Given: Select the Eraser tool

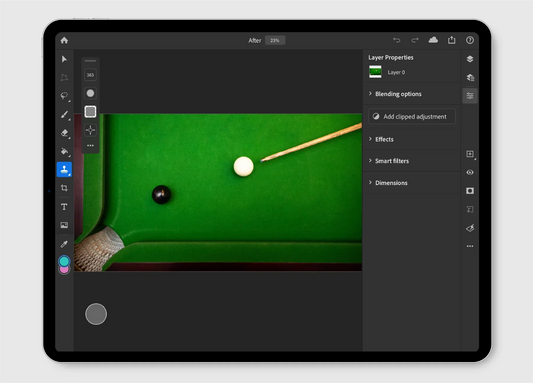Looking at the screenshot, I should click(x=64, y=133).
